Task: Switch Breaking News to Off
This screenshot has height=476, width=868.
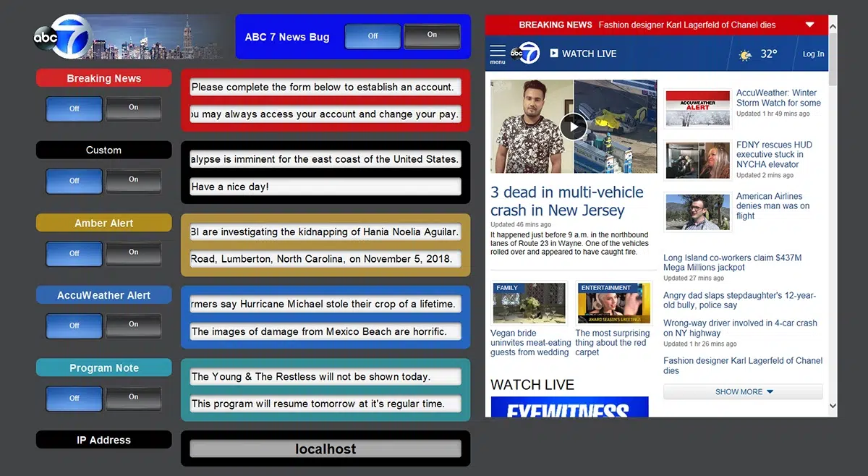Action: [x=74, y=109]
